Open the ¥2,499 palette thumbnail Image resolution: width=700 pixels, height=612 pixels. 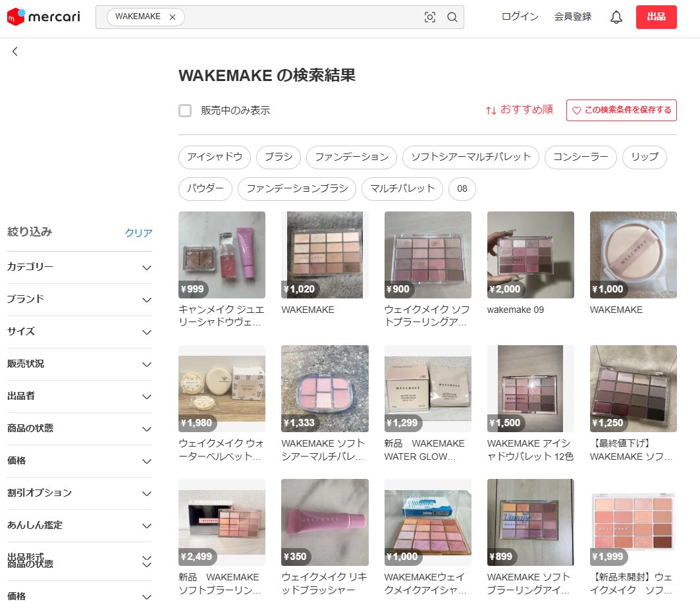tap(222, 522)
